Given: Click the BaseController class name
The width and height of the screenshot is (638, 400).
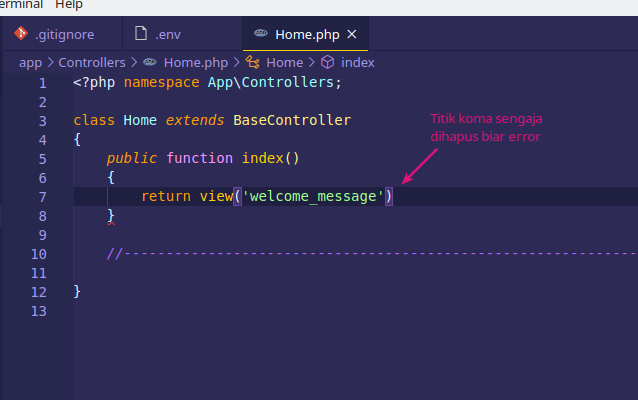Looking at the screenshot, I should click(x=292, y=120).
